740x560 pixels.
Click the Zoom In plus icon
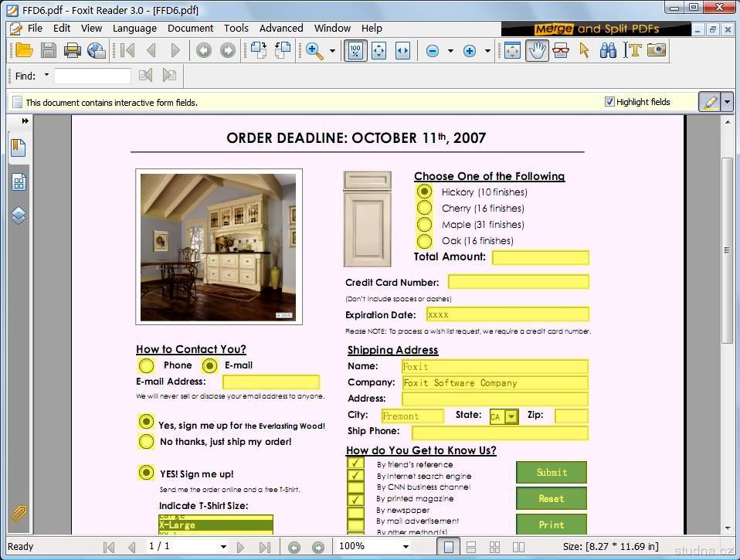tap(469, 50)
